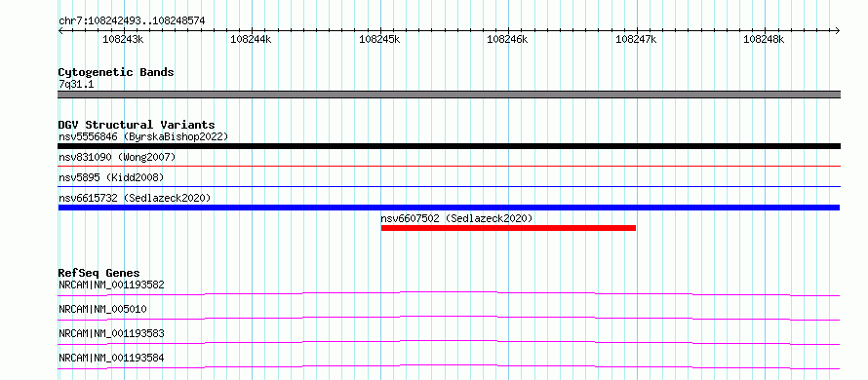Click the 108243k ruler tick label

point(124,39)
